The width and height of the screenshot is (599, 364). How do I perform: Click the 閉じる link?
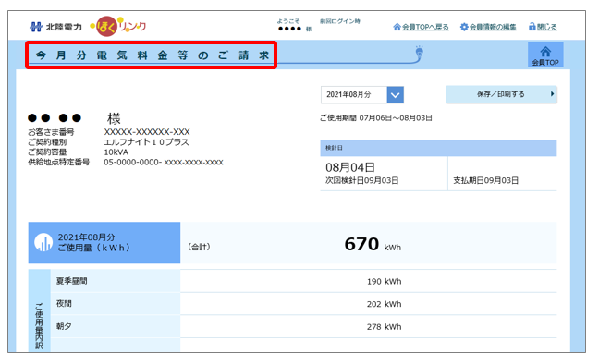[x=546, y=27]
